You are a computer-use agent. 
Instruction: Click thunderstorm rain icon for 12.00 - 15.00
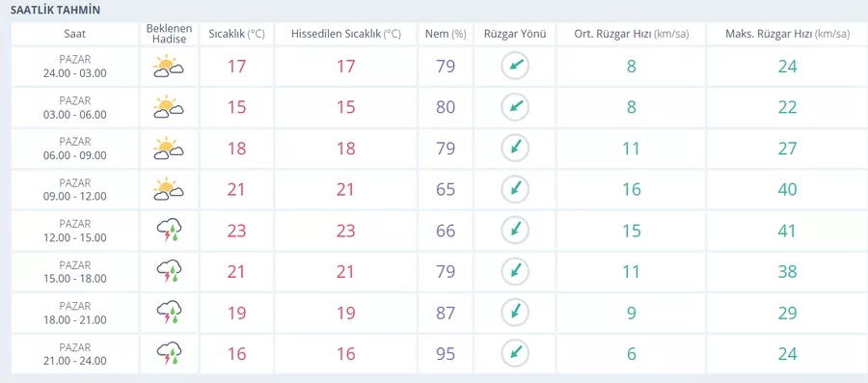[169, 231]
